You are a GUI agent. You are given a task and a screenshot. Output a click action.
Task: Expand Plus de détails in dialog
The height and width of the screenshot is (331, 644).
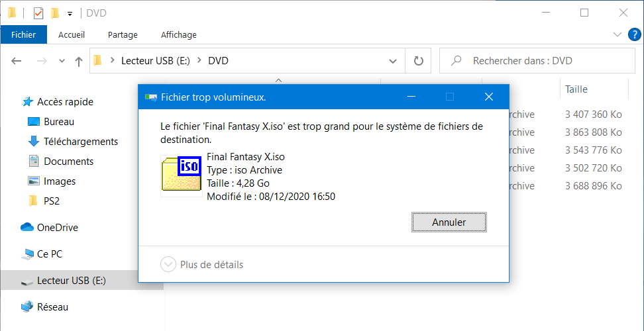coord(201,265)
